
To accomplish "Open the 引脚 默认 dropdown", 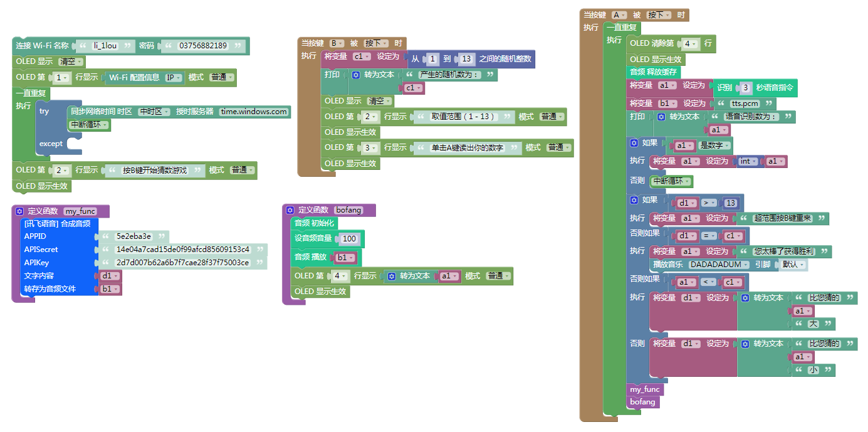I will pos(793,265).
